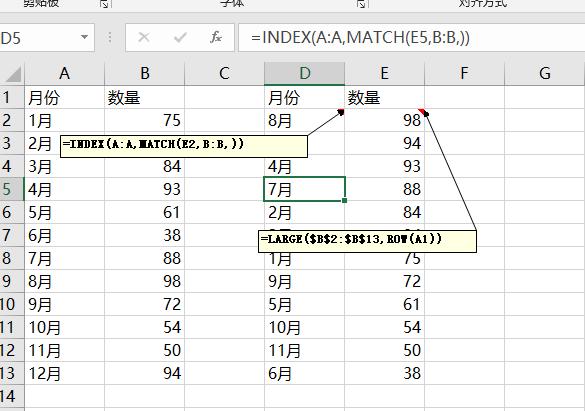Image resolution: width=585 pixels, height=411 pixels.
Task: Click cell E1 containing 数量
Action: (384, 97)
